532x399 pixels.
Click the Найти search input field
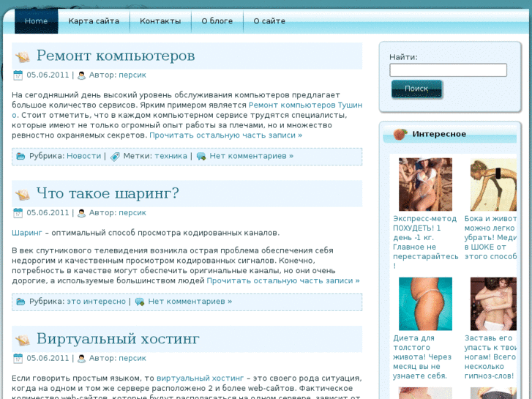448,70
